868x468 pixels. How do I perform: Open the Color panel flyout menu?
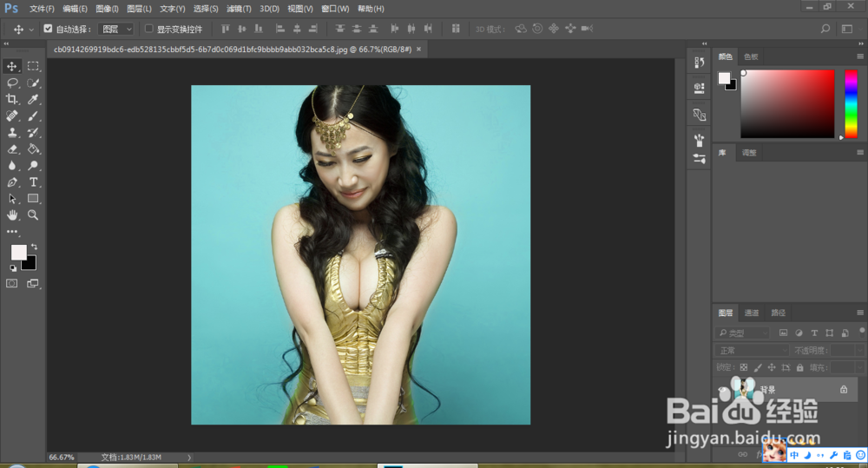[x=859, y=56]
